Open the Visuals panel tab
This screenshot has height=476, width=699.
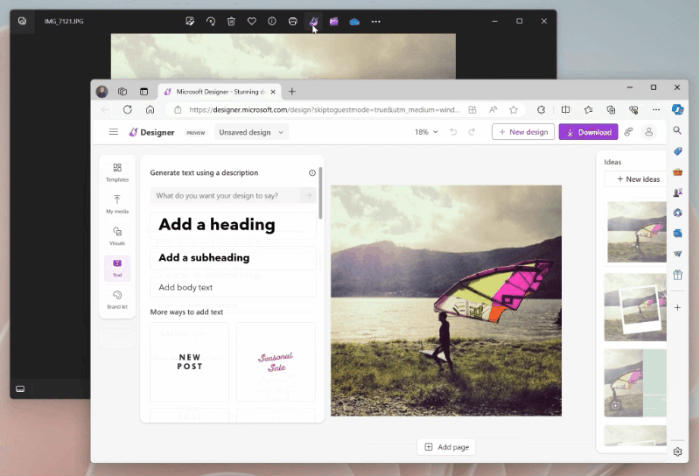[x=117, y=236]
